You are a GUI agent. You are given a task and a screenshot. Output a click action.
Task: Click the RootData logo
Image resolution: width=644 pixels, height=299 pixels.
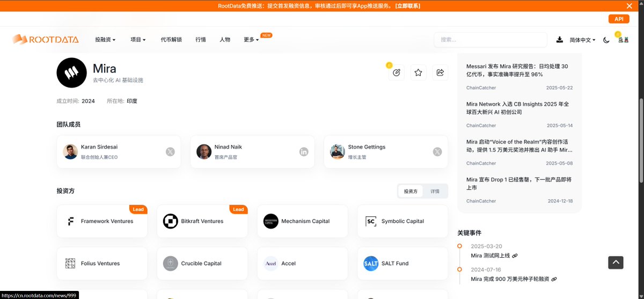click(x=46, y=39)
